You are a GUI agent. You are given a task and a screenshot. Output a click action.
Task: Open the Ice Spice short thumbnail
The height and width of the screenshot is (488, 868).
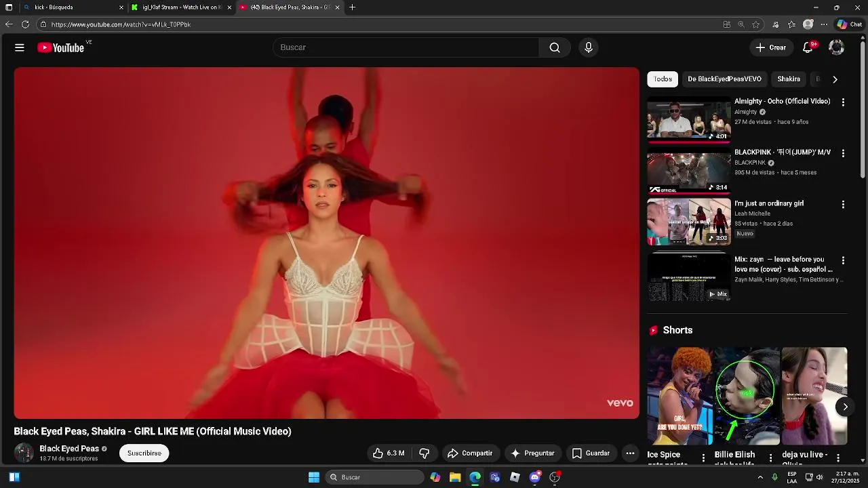pos(679,396)
